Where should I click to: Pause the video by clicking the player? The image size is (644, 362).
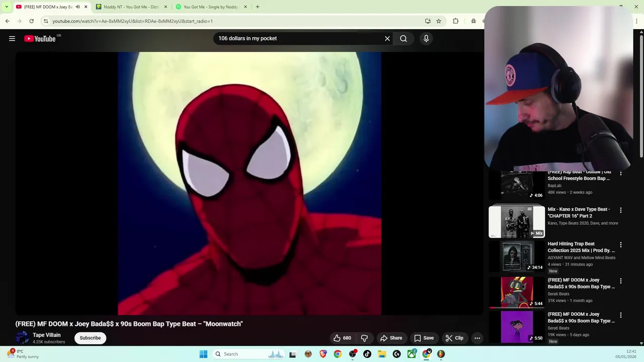pos(250,184)
